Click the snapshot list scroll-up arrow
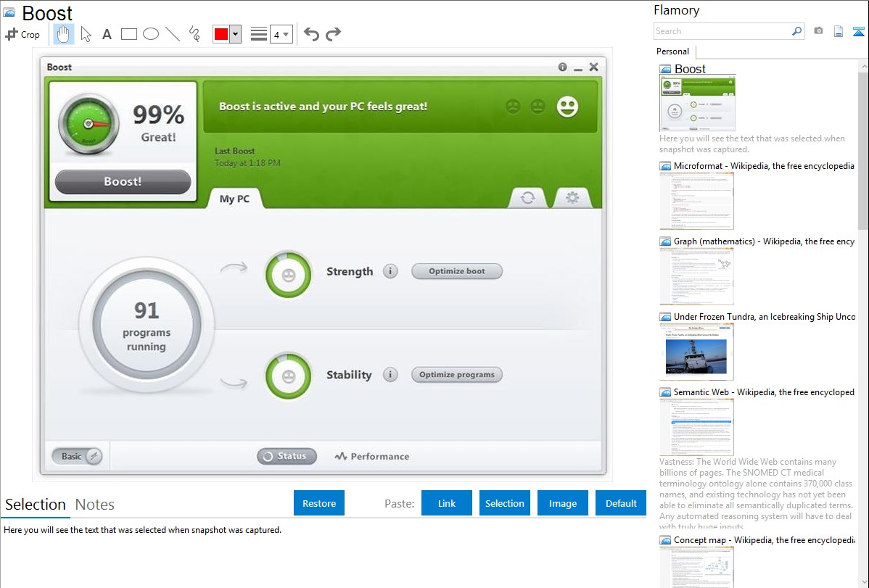The width and height of the screenshot is (869, 588). 863,67
